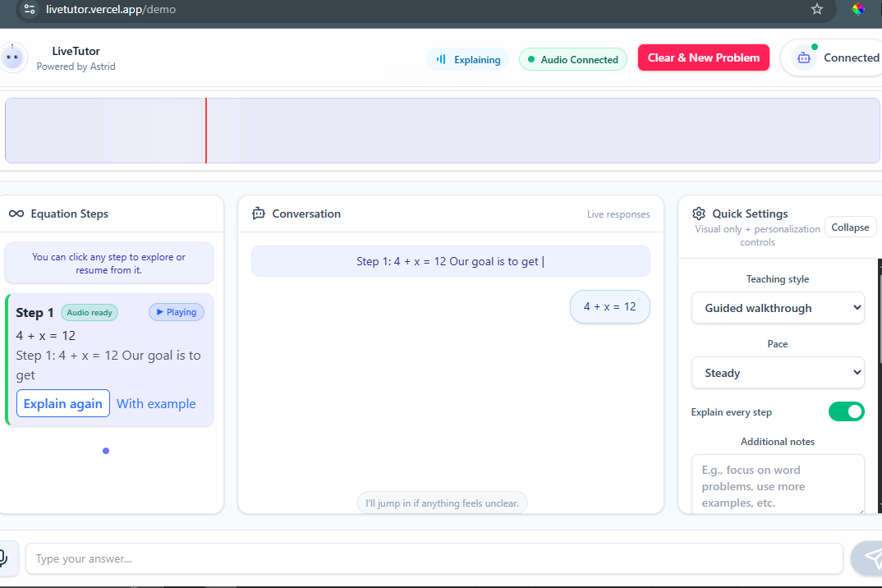Viewport: 882px width, 588px height.
Task: Toggle the Playing button on Step 1
Action: [176, 312]
